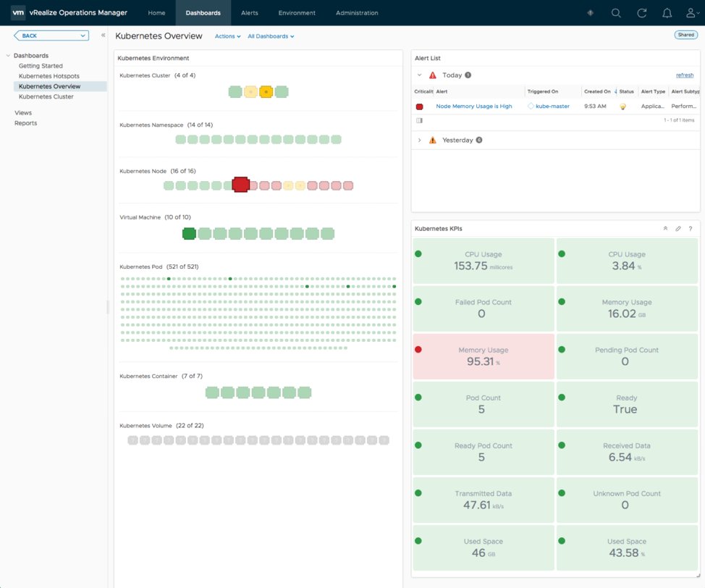Click the CPU Usage 153.75 millicores tile
The height and width of the screenshot is (588, 705).
[484, 261]
